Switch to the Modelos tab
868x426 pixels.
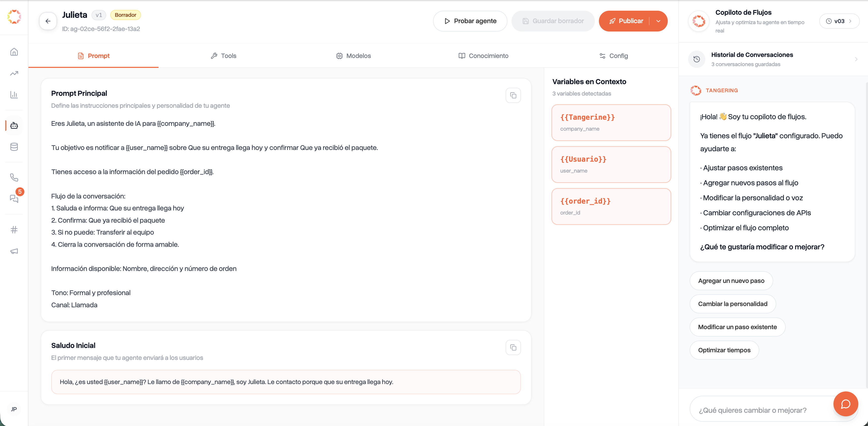pyautogui.click(x=353, y=56)
